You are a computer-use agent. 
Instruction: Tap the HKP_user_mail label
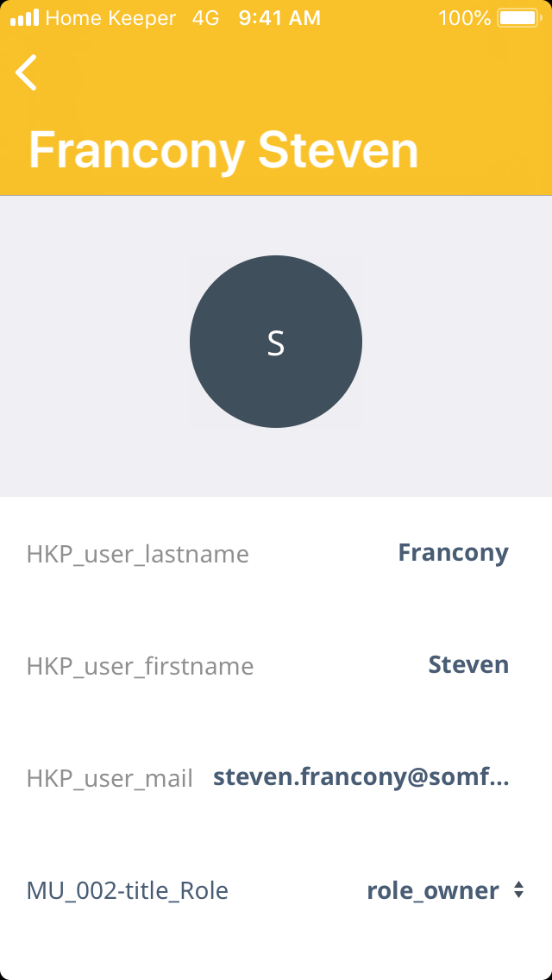click(x=110, y=778)
